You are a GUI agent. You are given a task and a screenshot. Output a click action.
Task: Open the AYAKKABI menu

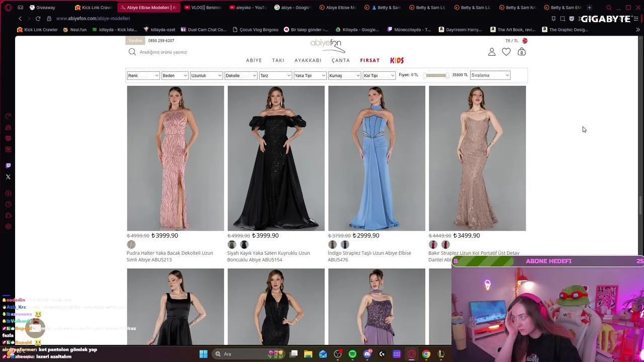point(308,60)
